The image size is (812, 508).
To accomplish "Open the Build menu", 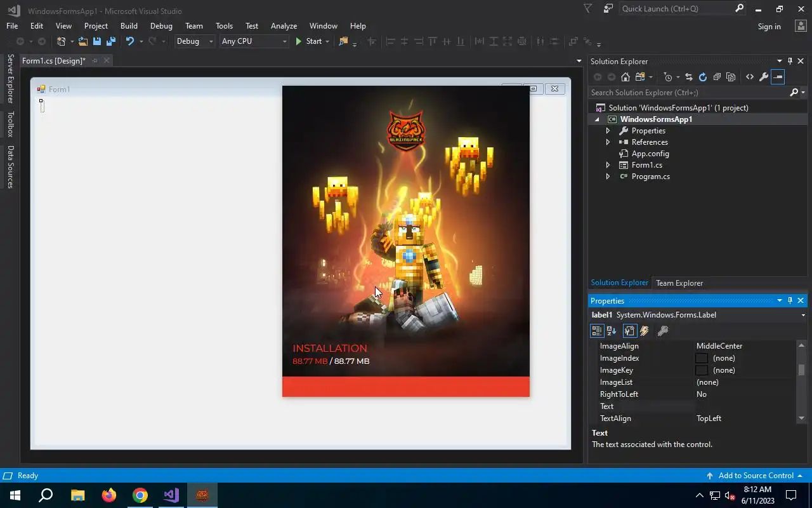I will coord(129,26).
